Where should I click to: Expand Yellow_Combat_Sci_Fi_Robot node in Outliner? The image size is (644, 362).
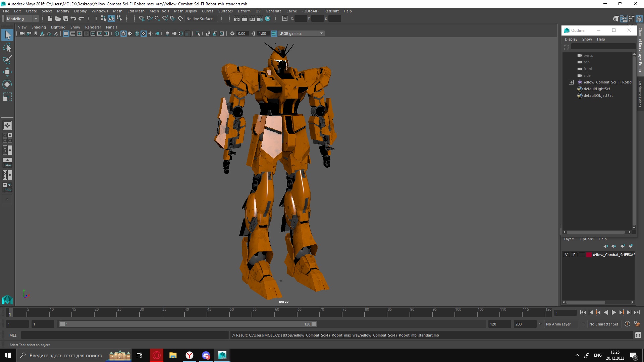571,82
